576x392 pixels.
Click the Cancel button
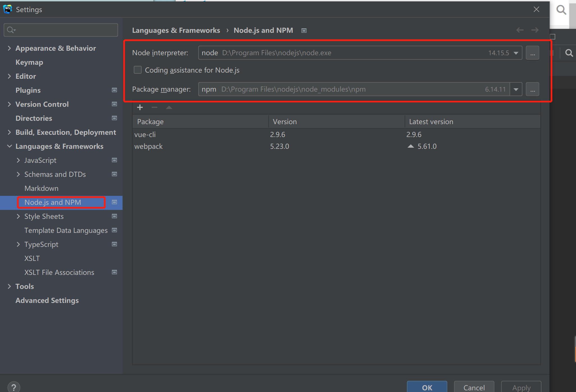(x=474, y=387)
